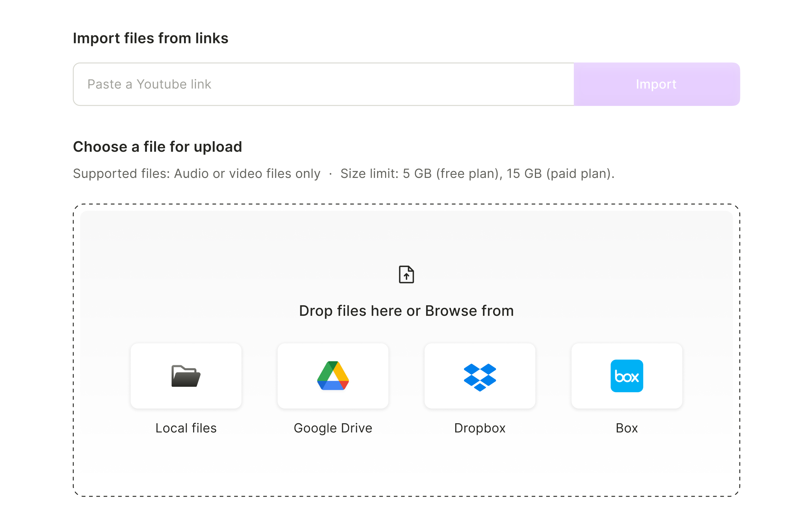This screenshot has width=812, height=524.
Task: Click the Local files label
Action: click(x=186, y=428)
